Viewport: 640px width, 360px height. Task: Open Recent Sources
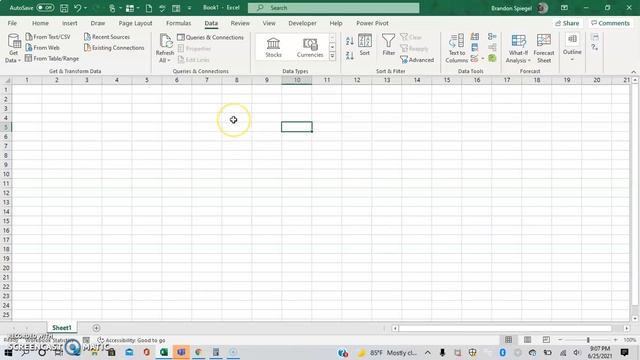(x=107, y=37)
